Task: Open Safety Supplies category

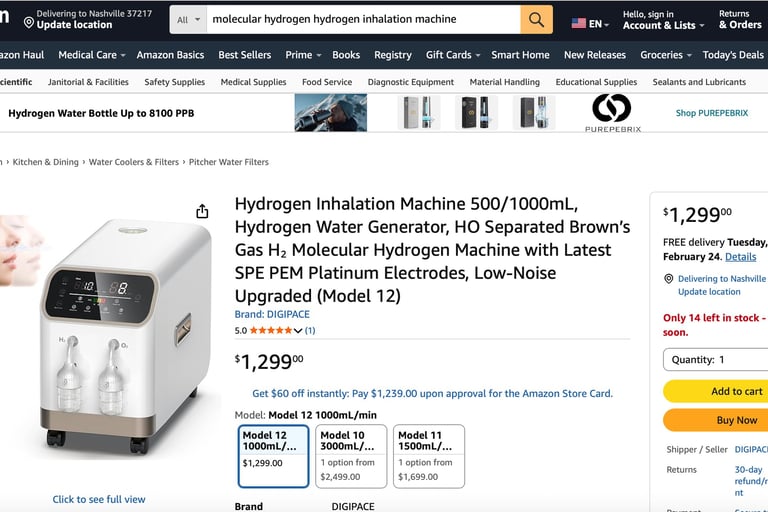Action: click(x=174, y=82)
